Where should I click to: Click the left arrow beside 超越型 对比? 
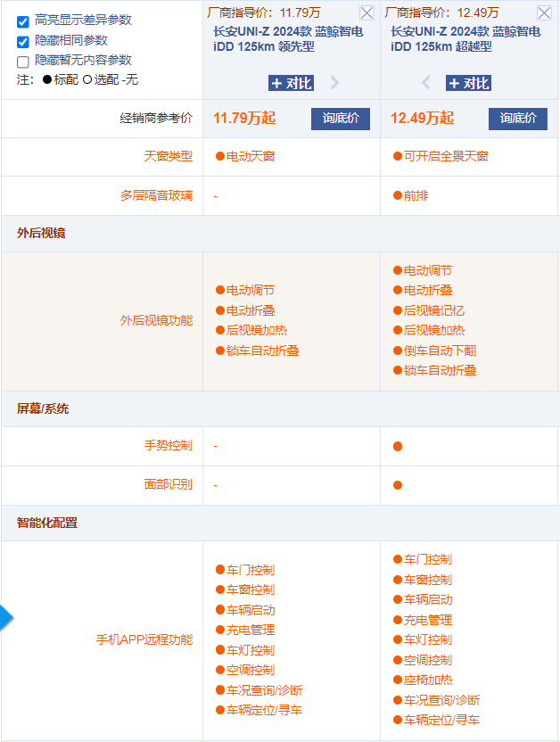425,83
